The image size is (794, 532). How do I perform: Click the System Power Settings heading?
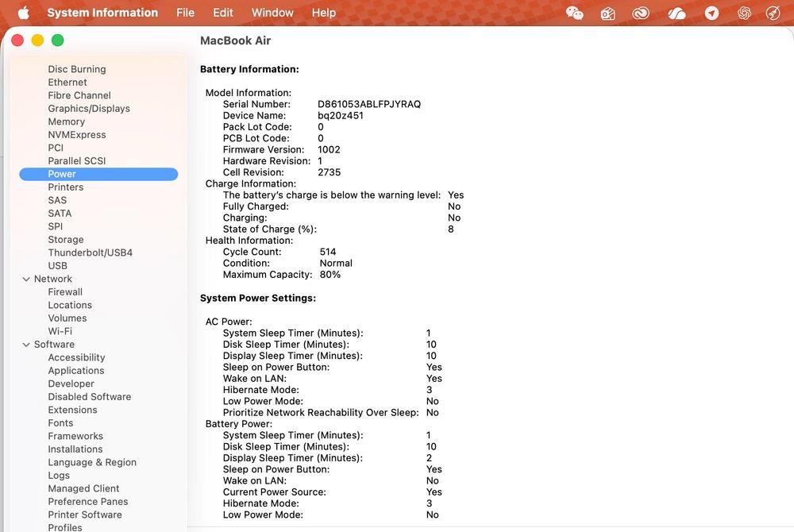258,298
